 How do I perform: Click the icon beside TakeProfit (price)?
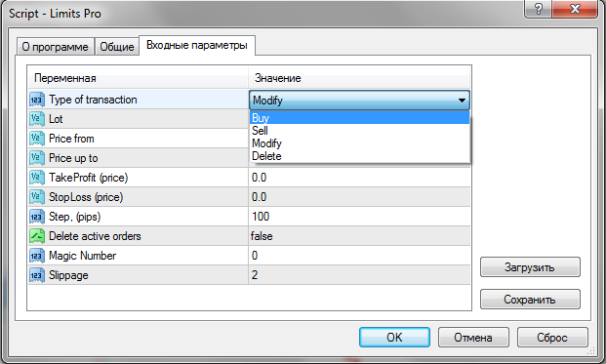(x=37, y=178)
